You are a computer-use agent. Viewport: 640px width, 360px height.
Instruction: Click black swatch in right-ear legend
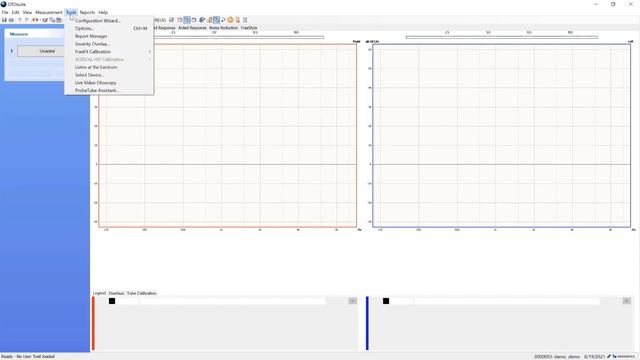pos(112,301)
